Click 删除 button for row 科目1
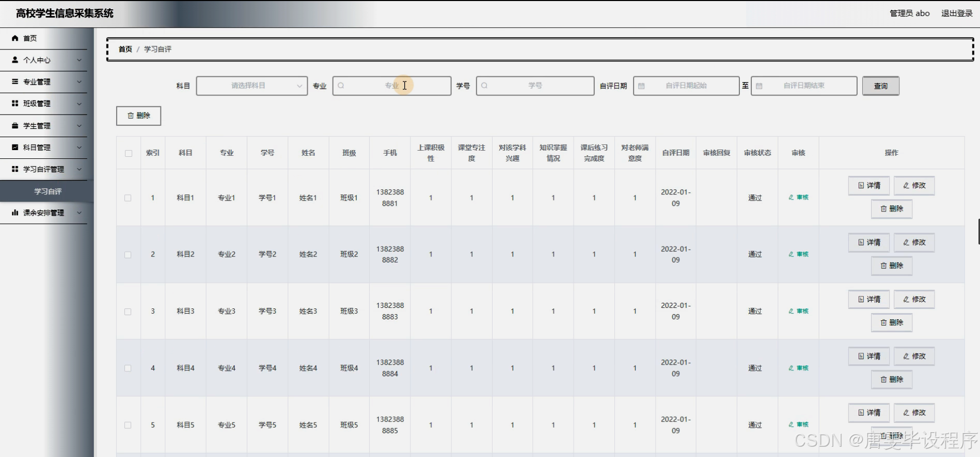This screenshot has width=980, height=457. tap(892, 209)
